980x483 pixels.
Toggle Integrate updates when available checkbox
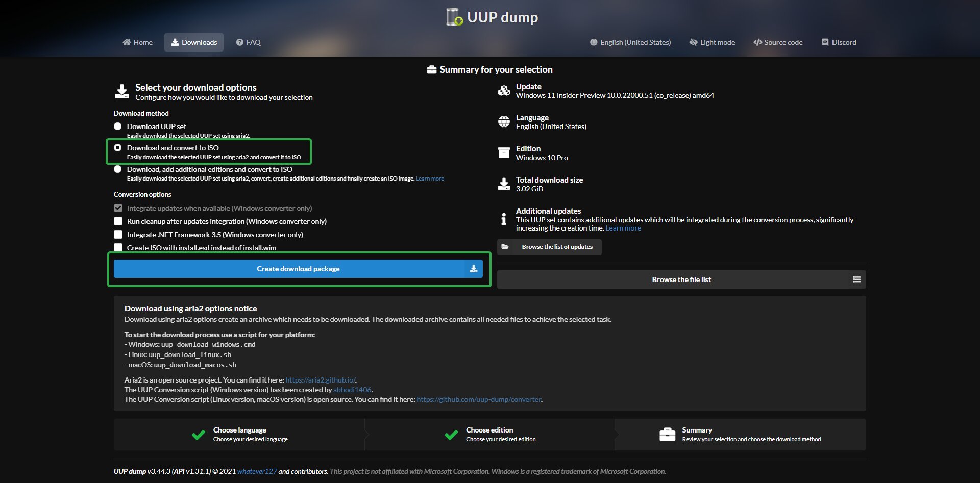pyautogui.click(x=118, y=208)
